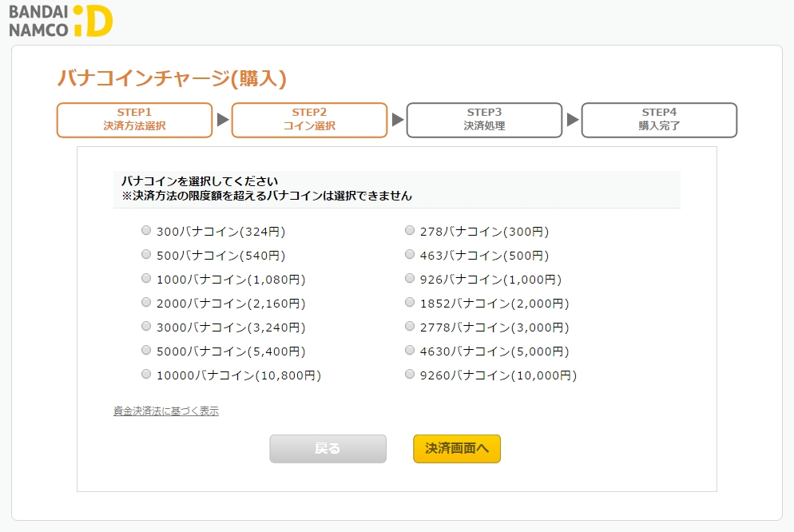Select 278バナコイン(300円) radio button
794x532 pixels.
[x=410, y=231]
